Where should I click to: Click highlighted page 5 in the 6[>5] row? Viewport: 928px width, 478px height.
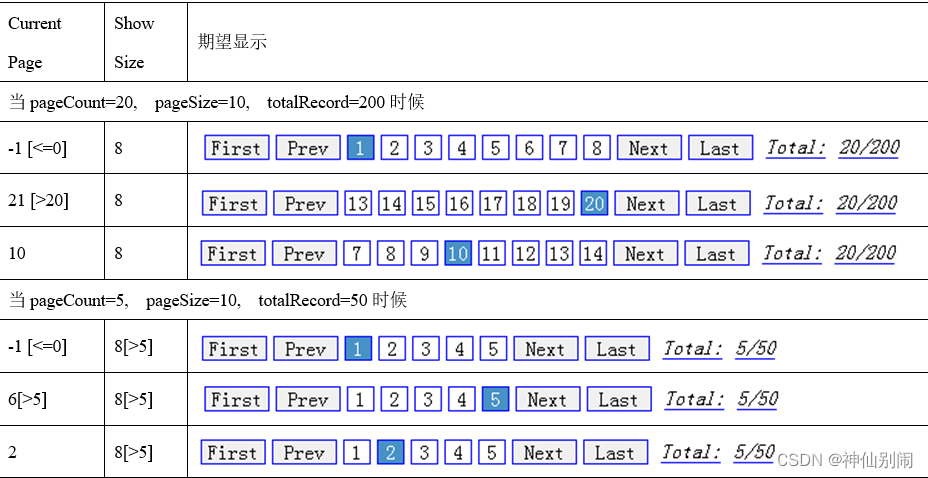tap(495, 399)
